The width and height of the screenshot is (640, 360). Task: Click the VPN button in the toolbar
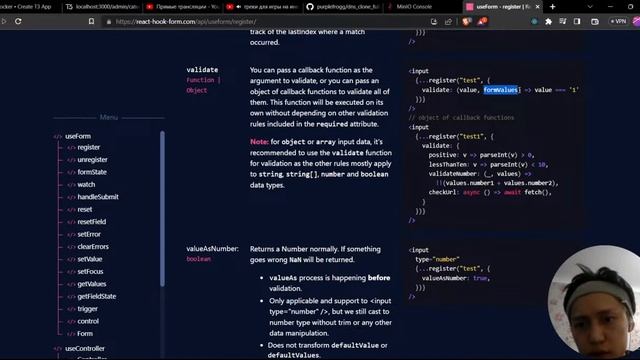(x=618, y=21)
